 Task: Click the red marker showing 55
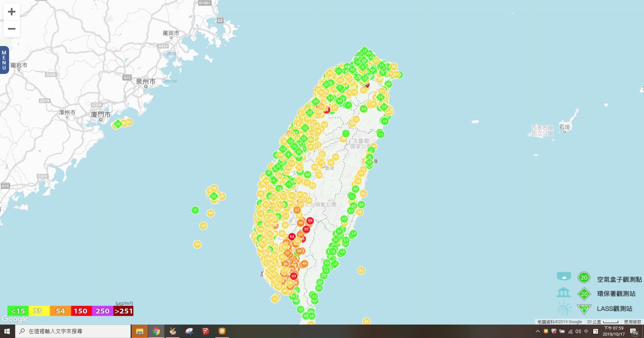tap(306, 229)
